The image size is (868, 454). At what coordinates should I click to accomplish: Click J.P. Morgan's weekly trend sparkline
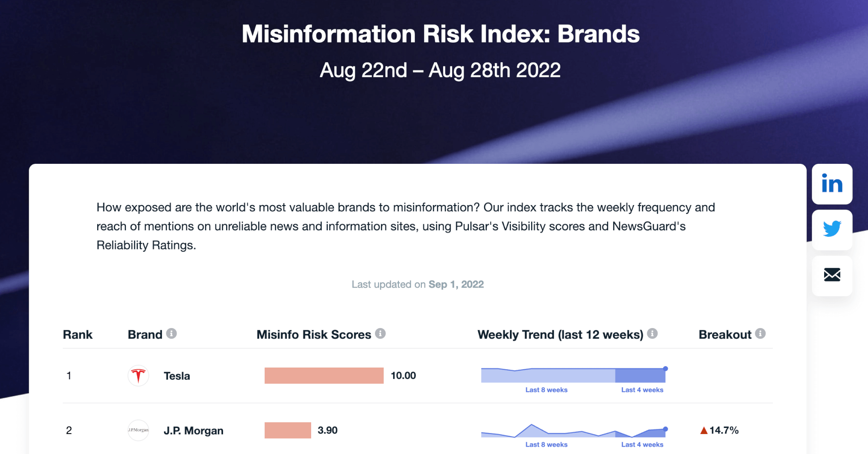coord(573,431)
